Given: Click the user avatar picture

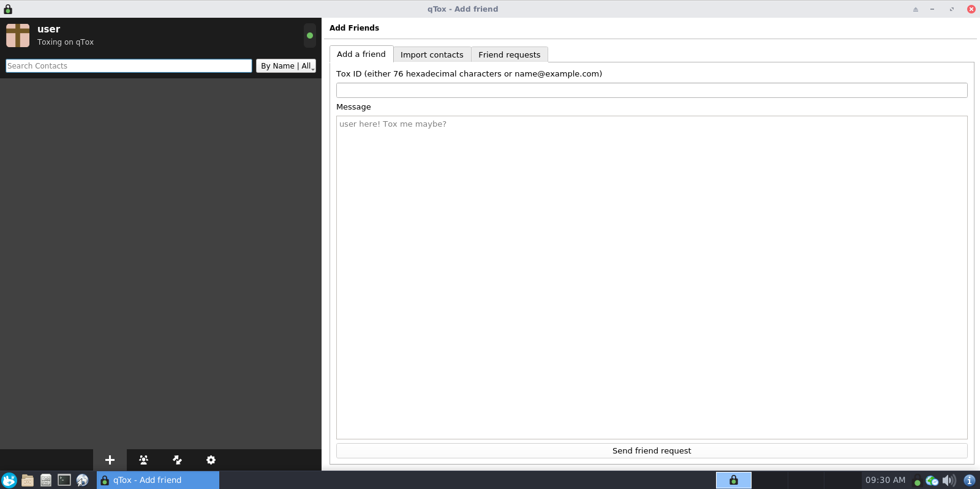Looking at the screenshot, I should [x=18, y=35].
